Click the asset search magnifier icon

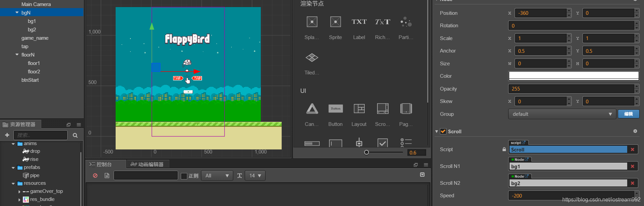tap(75, 135)
